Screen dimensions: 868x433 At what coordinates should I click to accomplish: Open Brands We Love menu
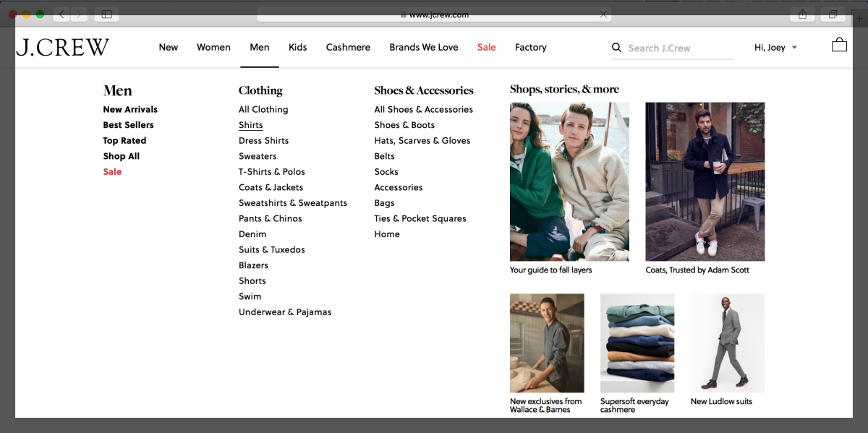coord(424,47)
